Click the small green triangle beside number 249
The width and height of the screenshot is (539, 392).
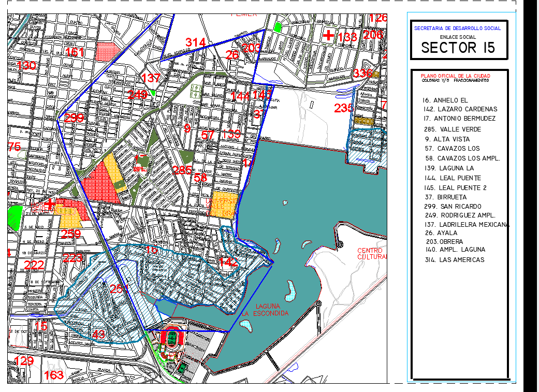(x=153, y=93)
